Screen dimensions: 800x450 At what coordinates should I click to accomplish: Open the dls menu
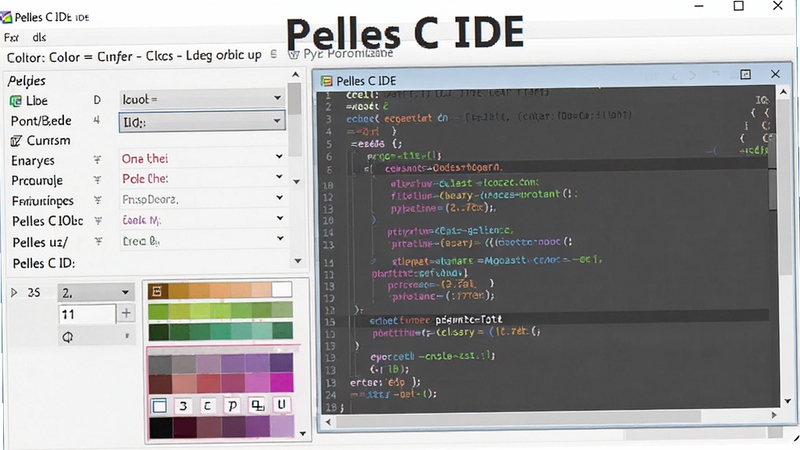[39, 37]
